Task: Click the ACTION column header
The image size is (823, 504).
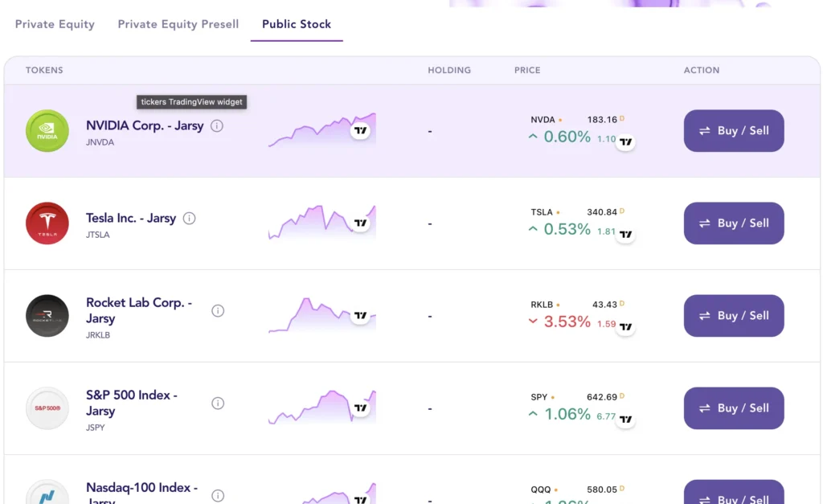Action: tap(702, 71)
